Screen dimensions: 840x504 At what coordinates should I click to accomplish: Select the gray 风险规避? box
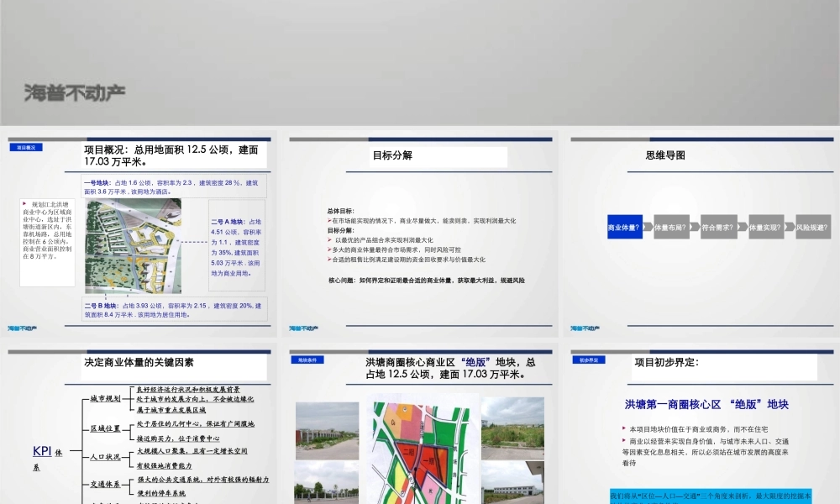coord(812,227)
